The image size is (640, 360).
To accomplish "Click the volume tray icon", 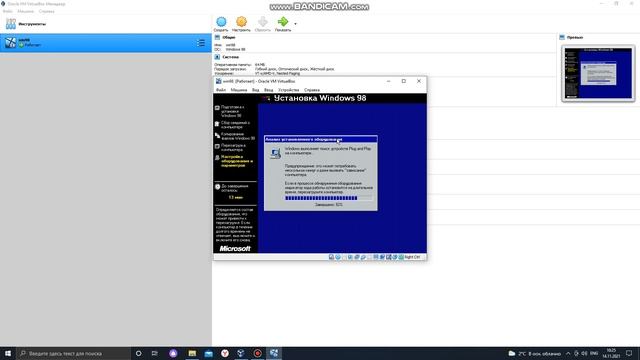I will coord(584,353).
